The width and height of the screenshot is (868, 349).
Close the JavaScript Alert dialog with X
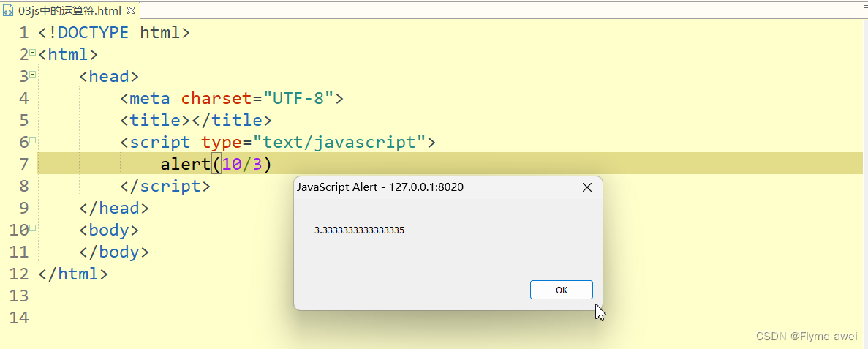pos(586,187)
